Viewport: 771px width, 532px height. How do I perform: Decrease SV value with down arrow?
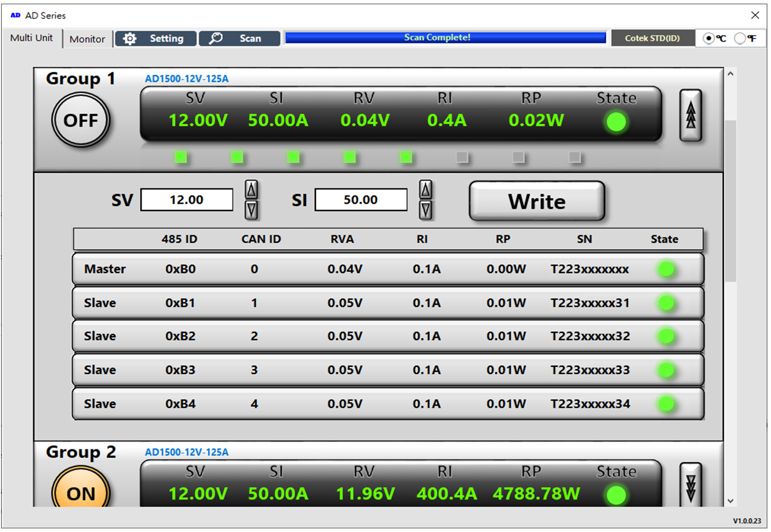[251, 210]
